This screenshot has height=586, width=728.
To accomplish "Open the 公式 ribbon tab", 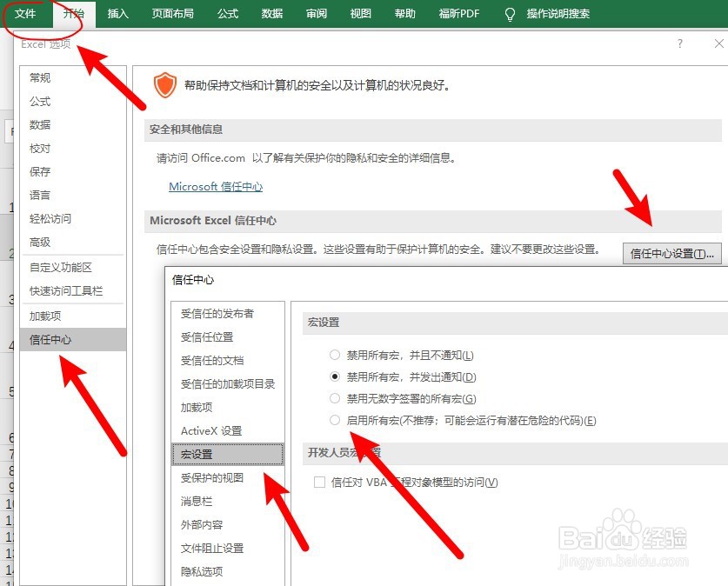I will 228,13.
